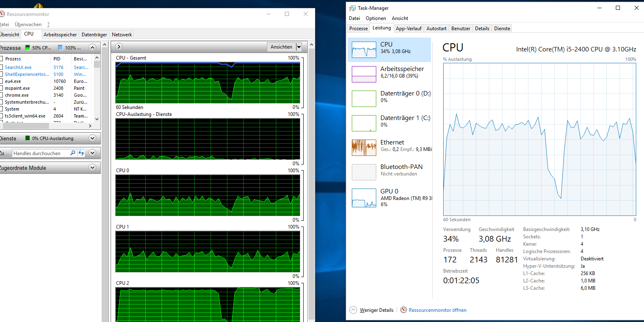This screenshot has height=322, width=644.
Task: Click the Handles refresh arrows icon
Action: (81, 153)
